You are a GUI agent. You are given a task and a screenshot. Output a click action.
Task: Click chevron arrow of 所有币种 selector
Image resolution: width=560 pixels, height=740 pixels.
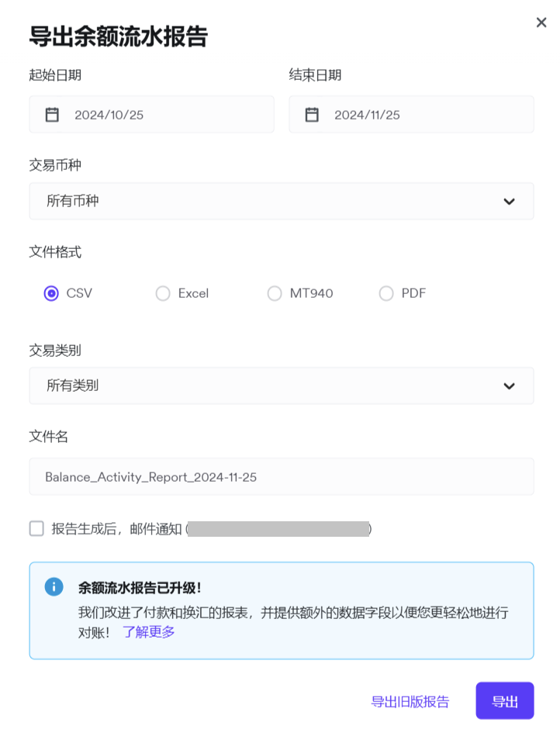pyautogui.click(x=509, y=201)
